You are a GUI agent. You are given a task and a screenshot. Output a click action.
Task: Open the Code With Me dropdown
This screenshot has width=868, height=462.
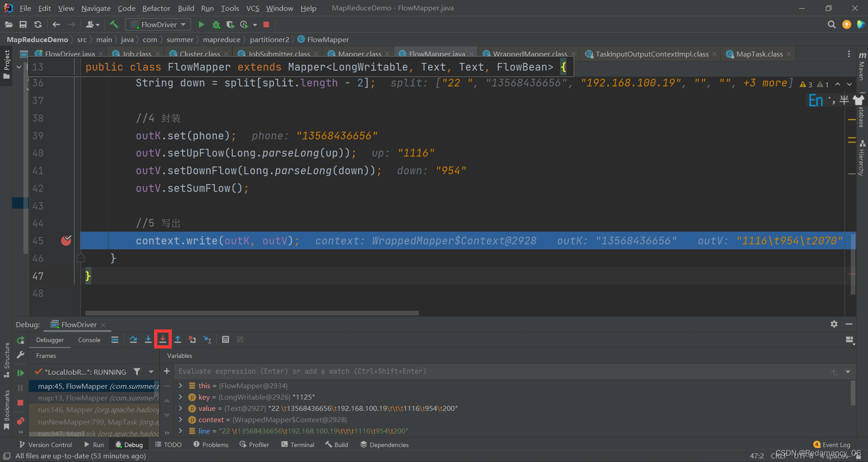coord(93,24)
